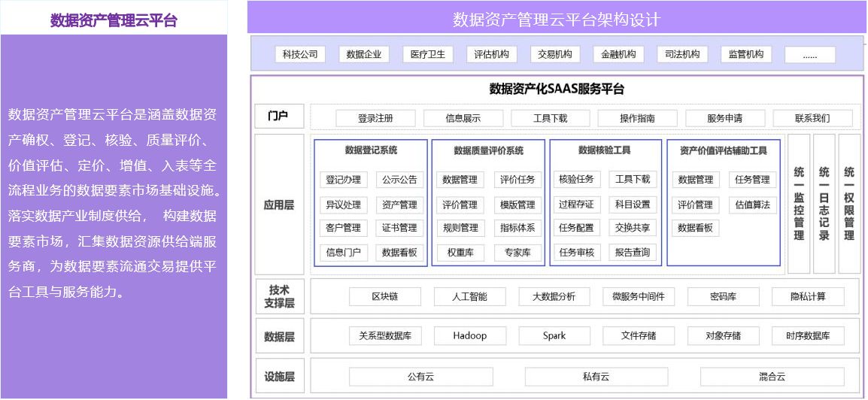Click the 权重库 box
The height and width of the screenshot is (400, 868).
pos(460,253)
